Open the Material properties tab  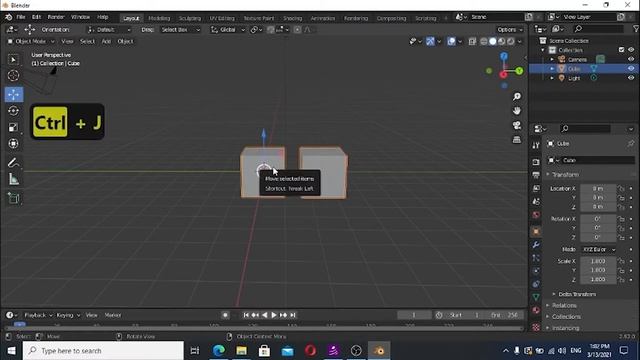click(x=536, y=310)
